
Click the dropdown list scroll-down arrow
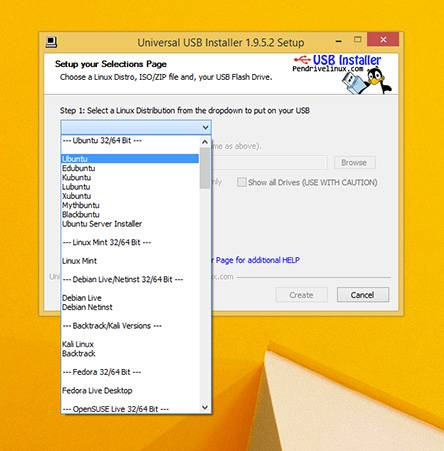(205, 407)
